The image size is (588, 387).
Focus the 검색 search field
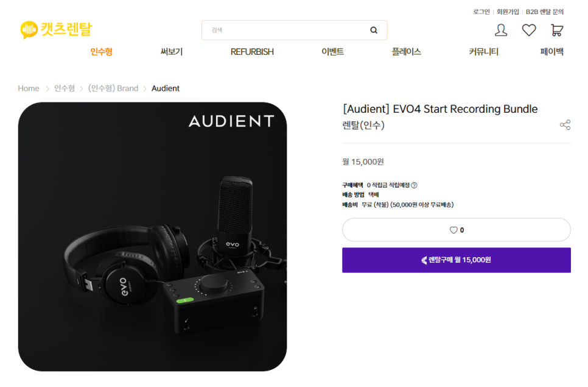(x=286, y=30)
